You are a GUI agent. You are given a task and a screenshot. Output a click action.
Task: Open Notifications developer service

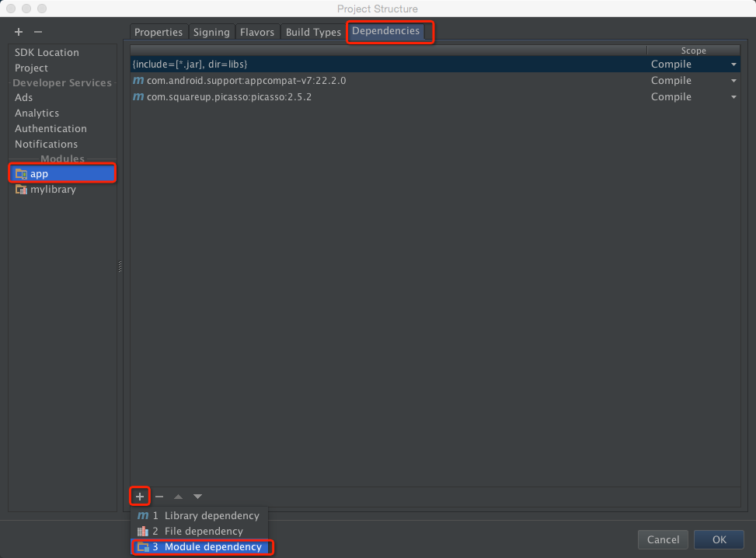tap(46, 144)
